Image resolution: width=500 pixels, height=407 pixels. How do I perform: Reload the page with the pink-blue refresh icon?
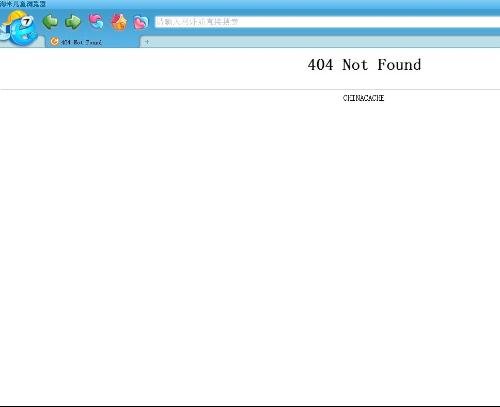(96, 22)
